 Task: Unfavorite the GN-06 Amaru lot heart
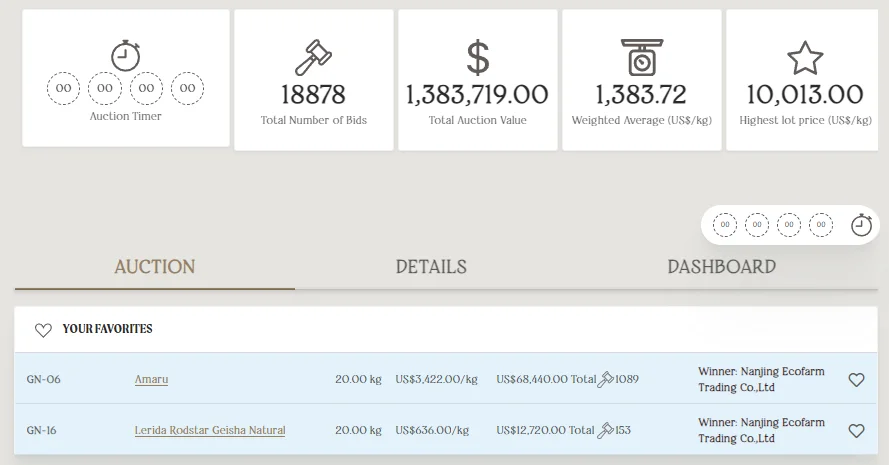tap(856, 380)
